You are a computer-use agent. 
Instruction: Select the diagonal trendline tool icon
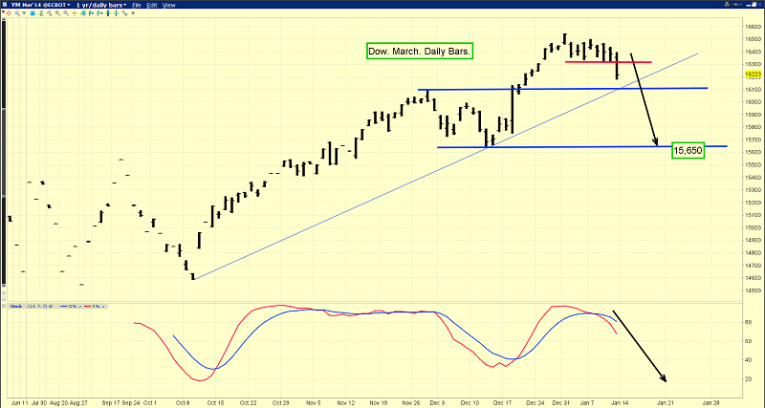pyautogui.click(x=124, y=13)
